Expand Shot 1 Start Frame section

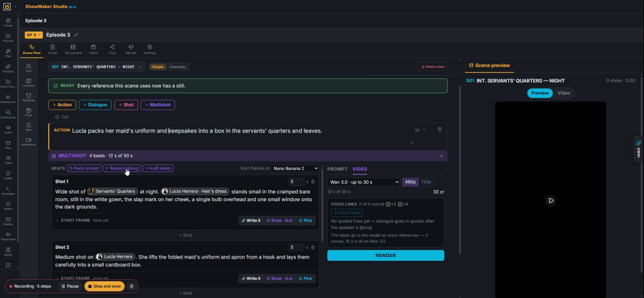[57, 220]
